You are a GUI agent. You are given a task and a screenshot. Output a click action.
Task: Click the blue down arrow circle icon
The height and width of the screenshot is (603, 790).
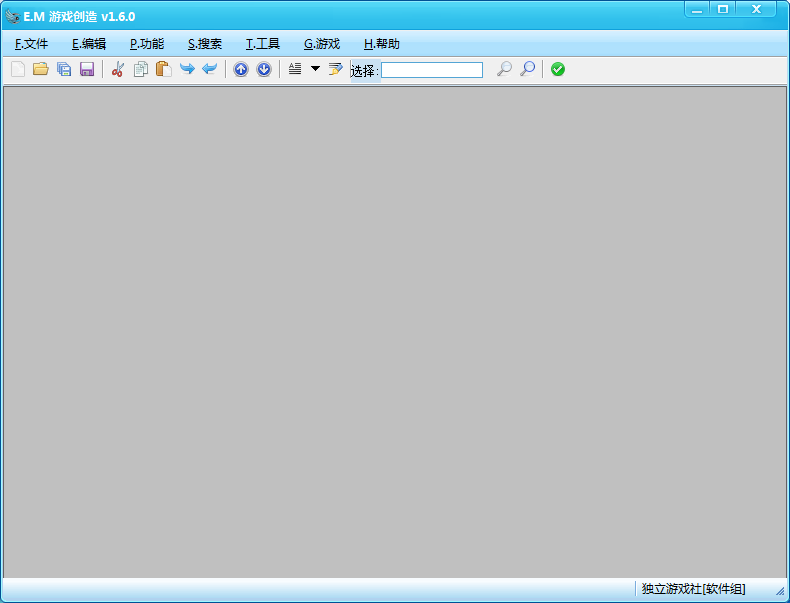click(264, 69)
